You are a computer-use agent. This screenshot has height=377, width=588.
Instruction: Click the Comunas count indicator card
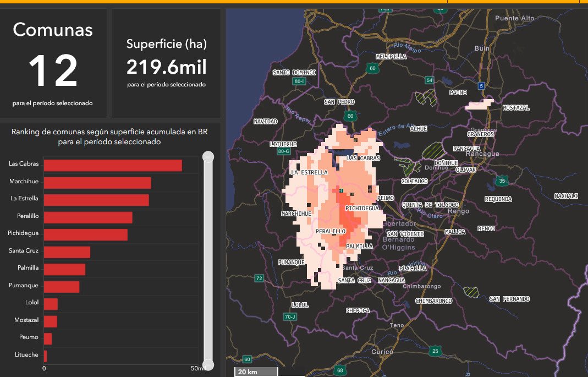tap(53, 63)
